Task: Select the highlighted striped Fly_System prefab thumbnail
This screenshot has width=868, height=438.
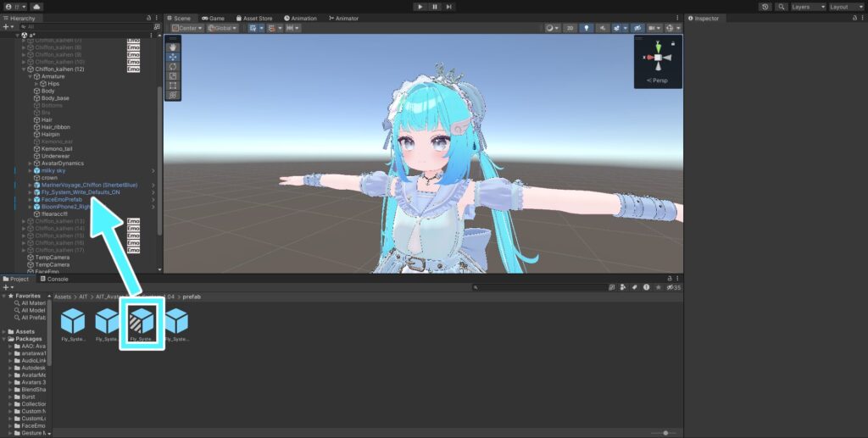Action: click(142, 323)
